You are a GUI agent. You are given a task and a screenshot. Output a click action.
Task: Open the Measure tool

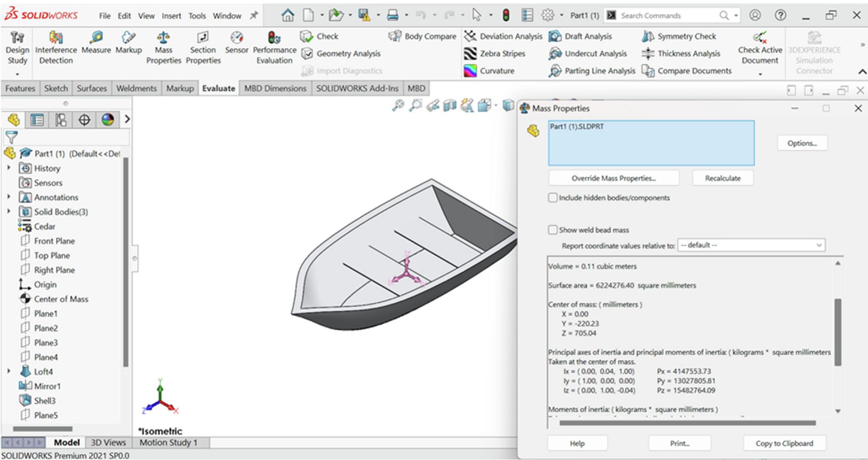[95, 45]
